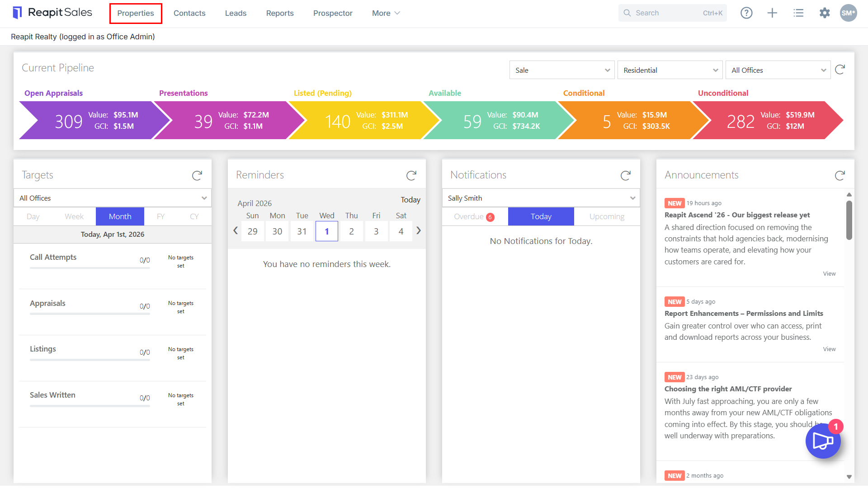The image size is (868, 488).
Task: Switch Targets period to FY
Action: click(x=160, y=216)
